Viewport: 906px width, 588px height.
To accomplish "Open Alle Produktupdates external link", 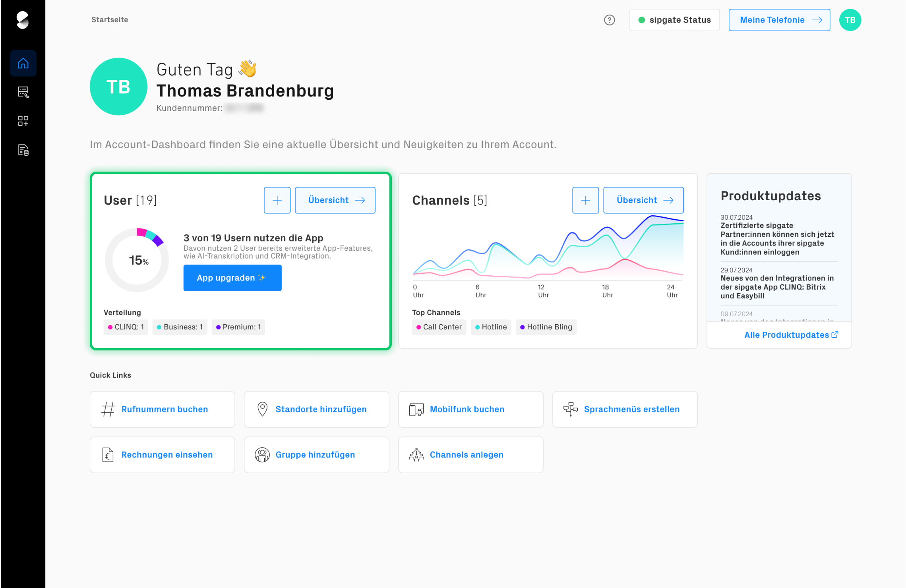I will click(790, 335).
